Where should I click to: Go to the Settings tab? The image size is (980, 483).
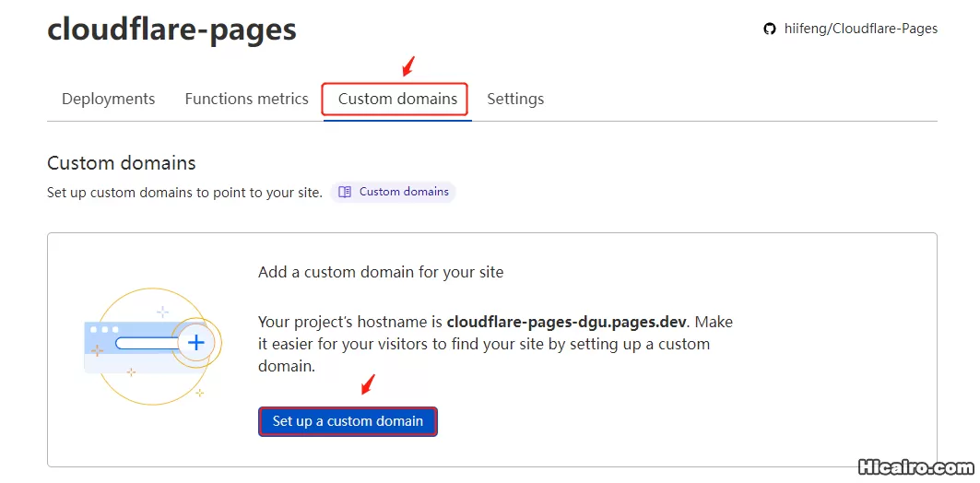coord(515,99)
